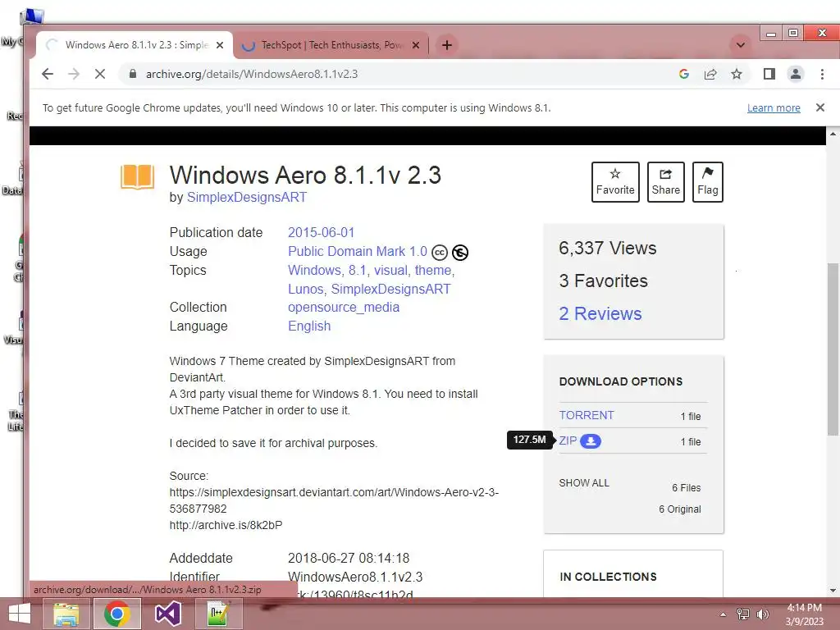
Task: Click the English language link
Action: coord(309,326)
